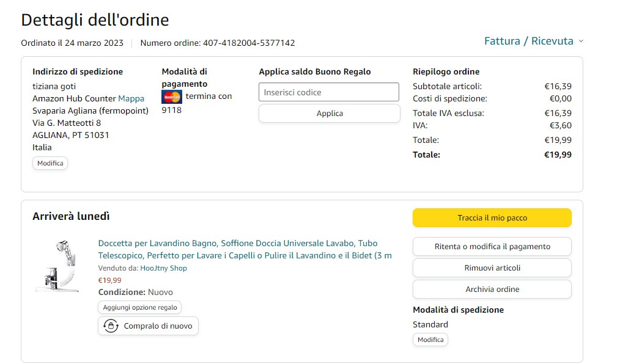Archive the order with Archivia ordine
This screenshot has height=364, width=620.
point(492,289)
